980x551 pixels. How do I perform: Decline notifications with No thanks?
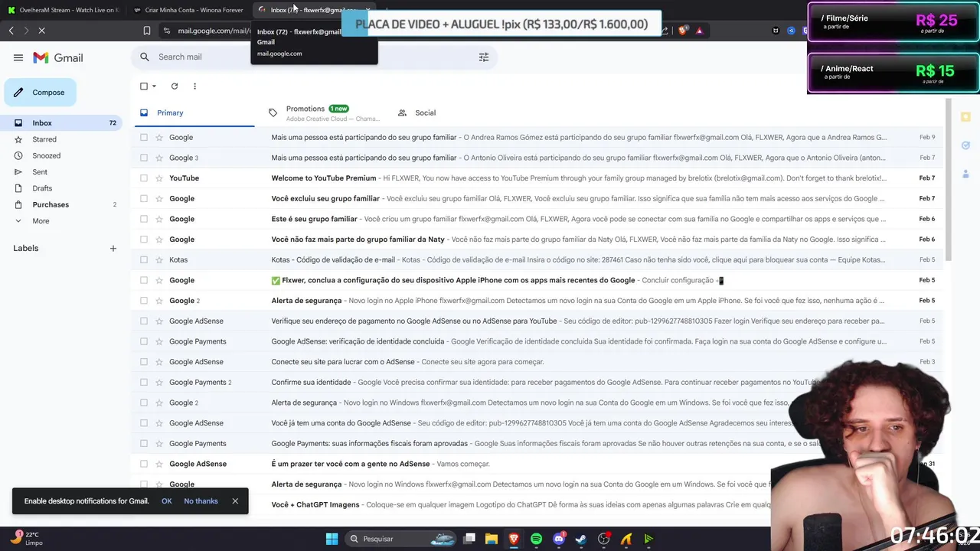click(201, 501)
